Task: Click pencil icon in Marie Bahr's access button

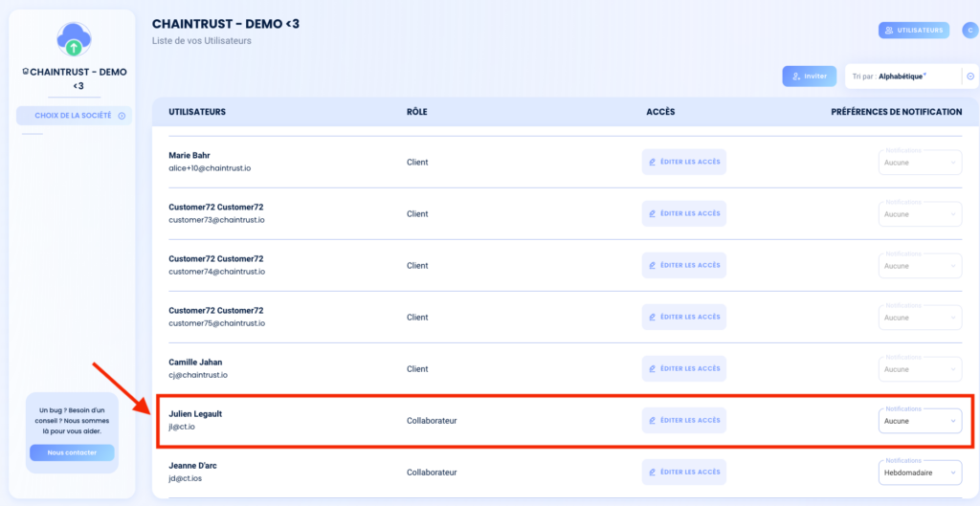Action: point(652,162)
